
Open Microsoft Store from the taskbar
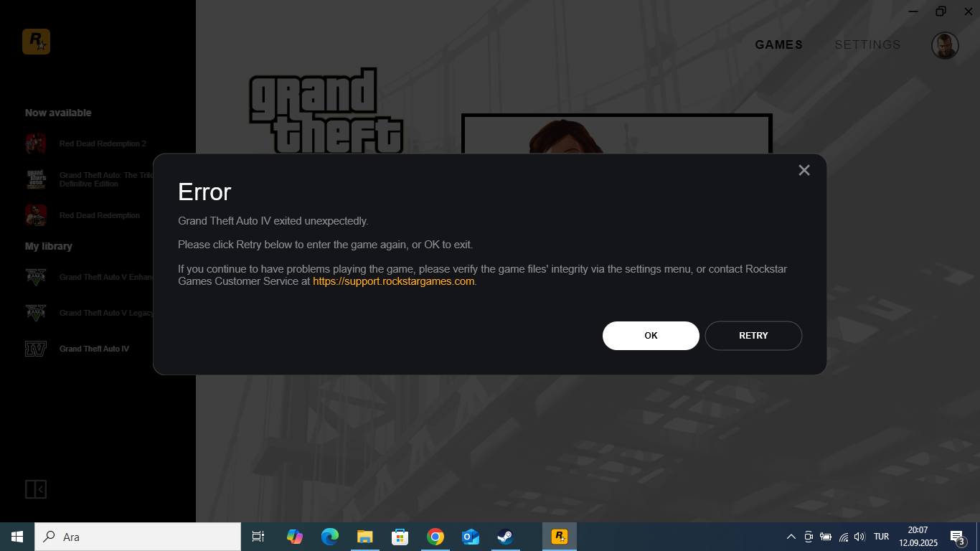400,537
